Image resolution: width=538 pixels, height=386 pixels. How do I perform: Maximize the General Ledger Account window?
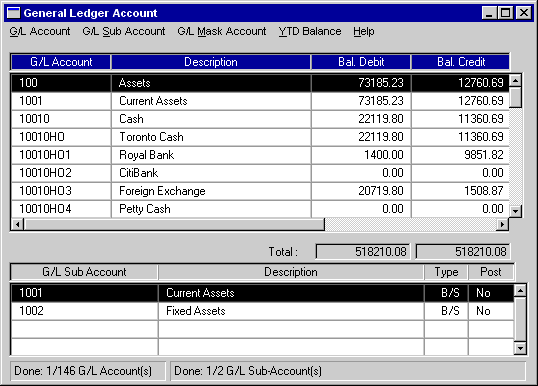[x=505, y=13]
